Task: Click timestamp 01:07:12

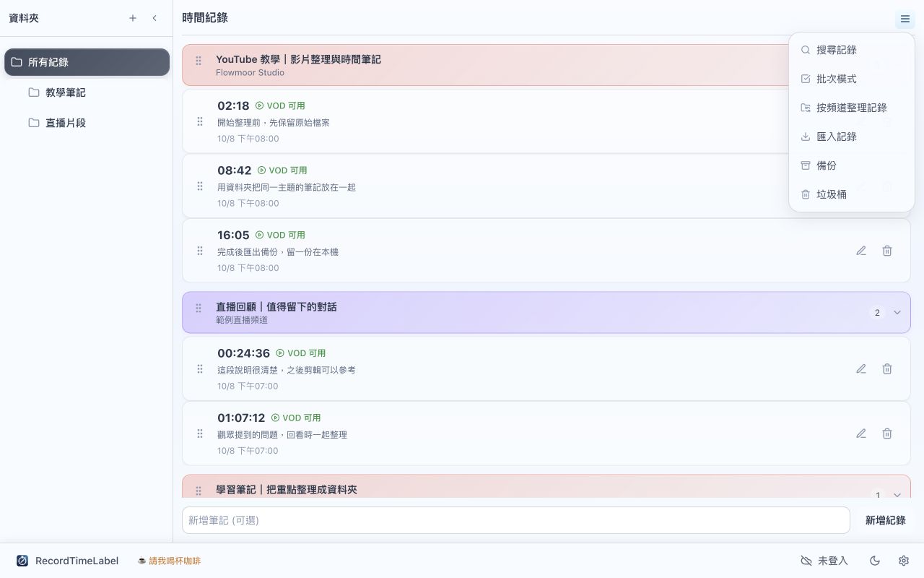Action: [241, 418]
